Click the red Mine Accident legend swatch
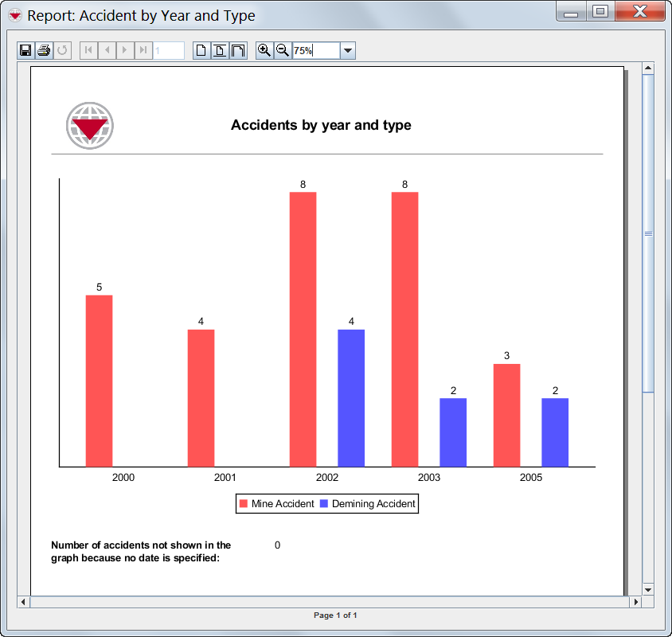Image resolution: width=672 pixels, height=637 pixels. [x=243, y=504]
